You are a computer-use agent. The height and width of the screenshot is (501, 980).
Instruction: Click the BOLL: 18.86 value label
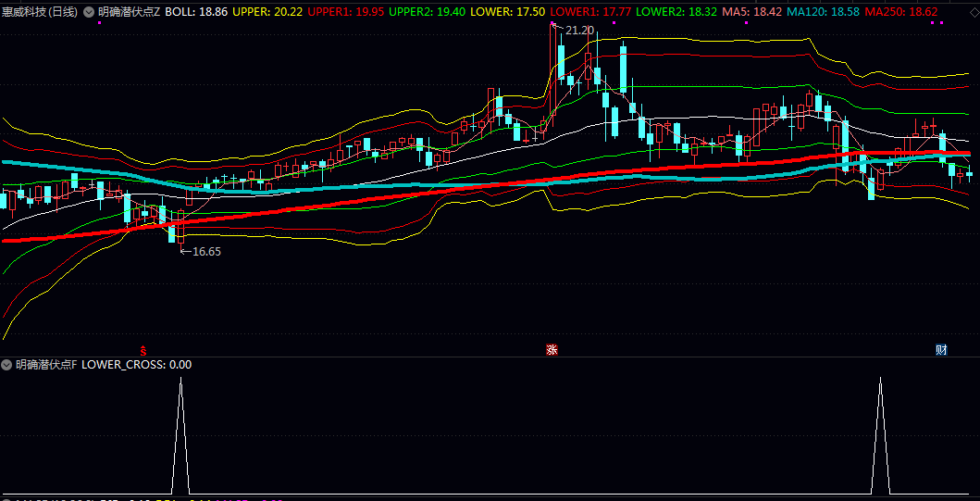point(196,12)
